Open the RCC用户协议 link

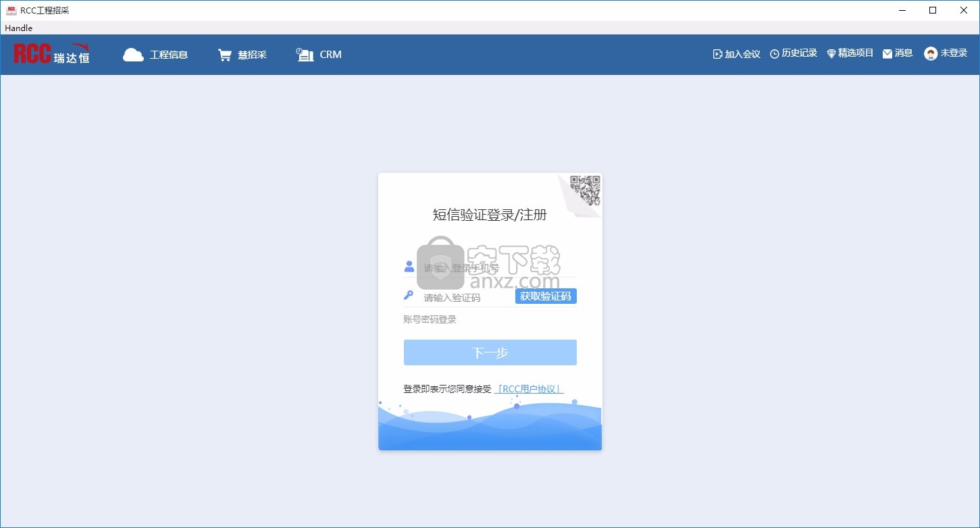click(529, 389)
